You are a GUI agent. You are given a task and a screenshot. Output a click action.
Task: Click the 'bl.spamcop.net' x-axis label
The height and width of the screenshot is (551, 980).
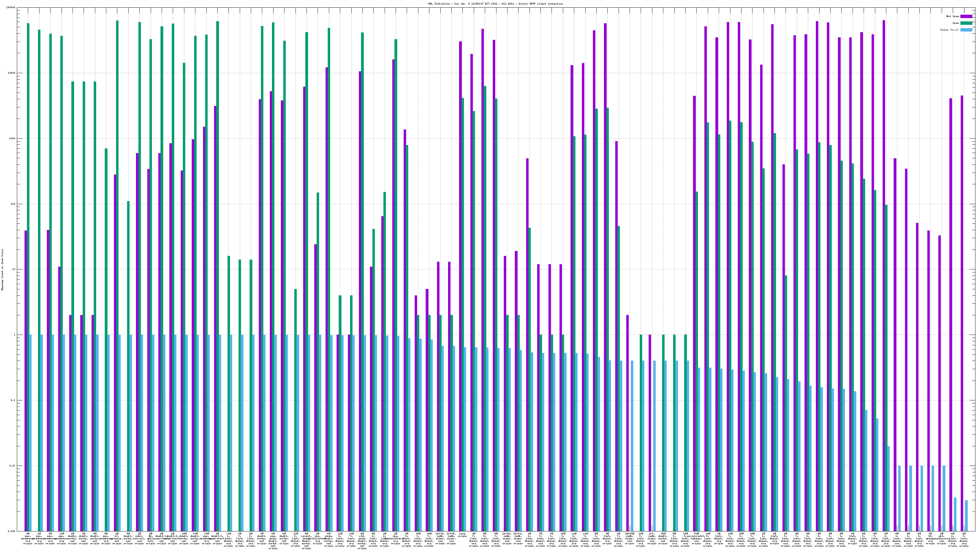tap(117, 538)
